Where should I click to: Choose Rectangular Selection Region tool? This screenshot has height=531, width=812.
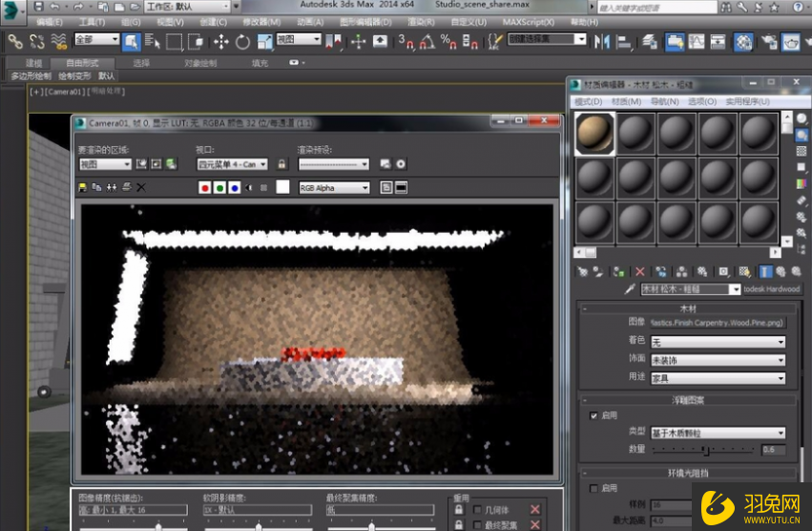coord(174,41)
